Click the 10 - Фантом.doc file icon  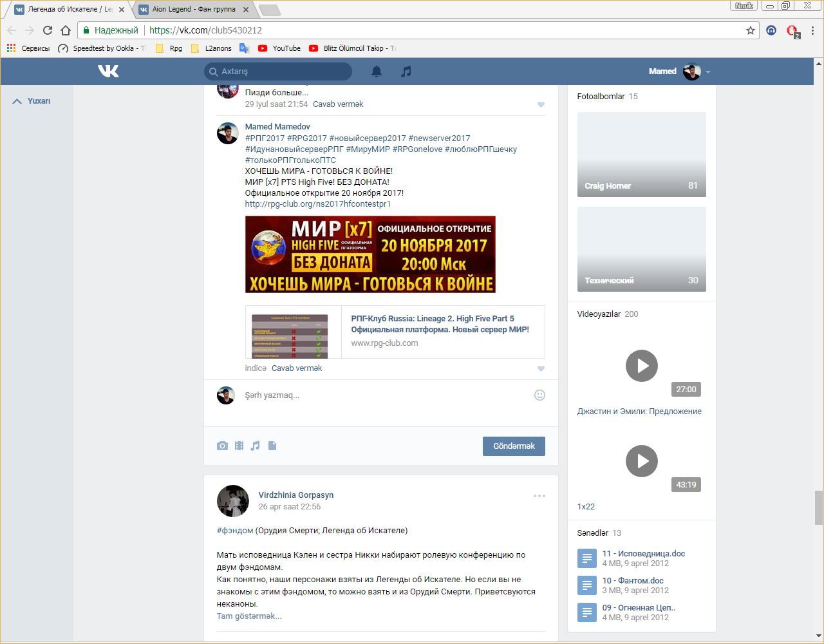(587, 585)
